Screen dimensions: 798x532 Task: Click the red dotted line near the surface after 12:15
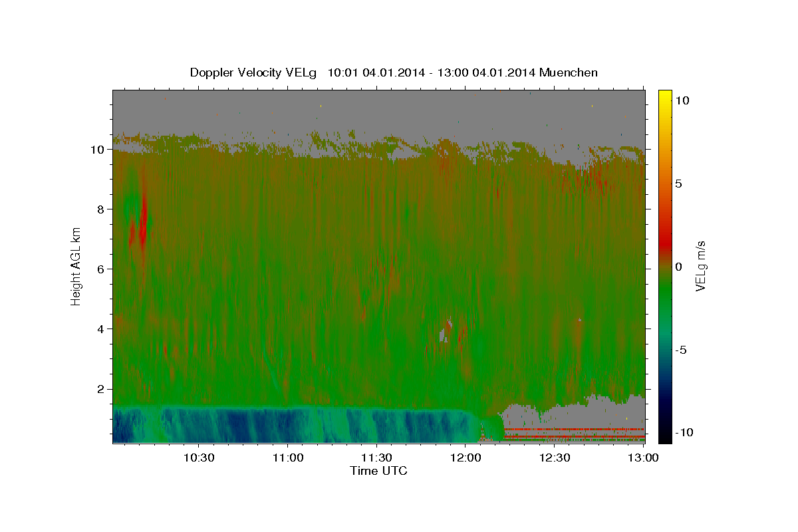[574, 430]
